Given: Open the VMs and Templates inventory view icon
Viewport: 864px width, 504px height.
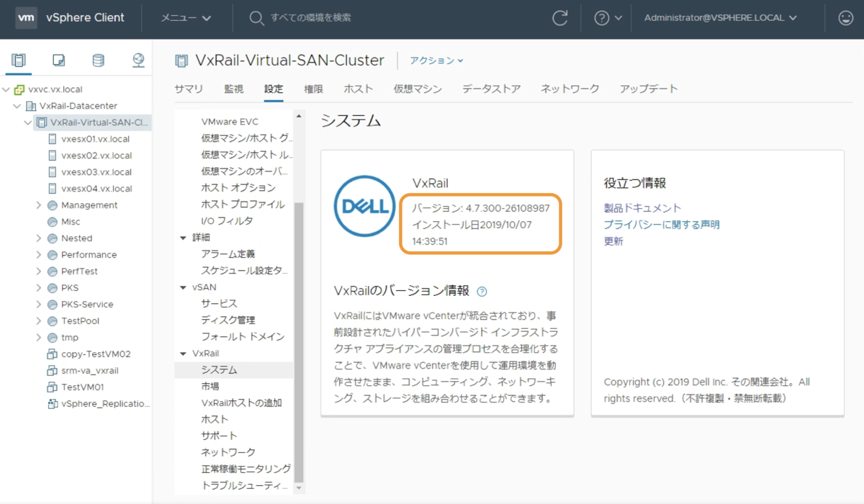Looking at the screenshot, I should coord(59,60).
